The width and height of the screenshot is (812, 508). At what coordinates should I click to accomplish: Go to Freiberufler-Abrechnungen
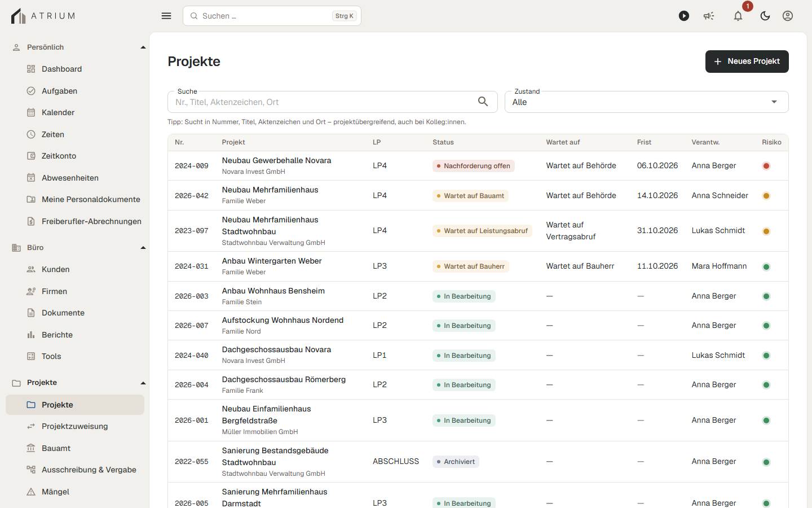pos(75,221)
